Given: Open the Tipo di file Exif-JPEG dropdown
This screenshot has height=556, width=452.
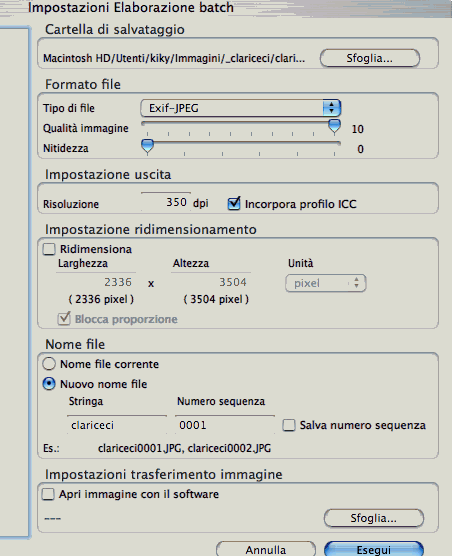Looking at the screenshot, I should click(240, 108).
